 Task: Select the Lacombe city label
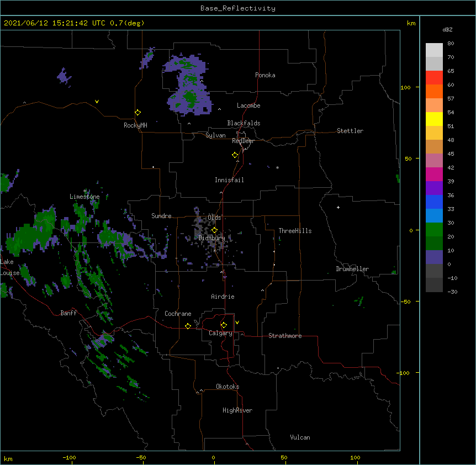[x=248, y=105]
